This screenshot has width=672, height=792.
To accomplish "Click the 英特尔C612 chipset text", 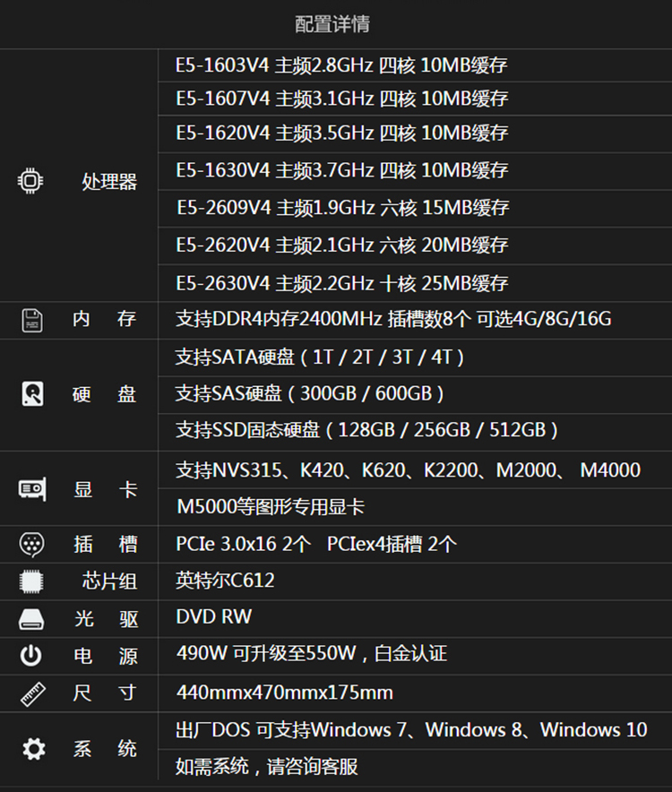I will pyautogui.click(x=225, y=581).
